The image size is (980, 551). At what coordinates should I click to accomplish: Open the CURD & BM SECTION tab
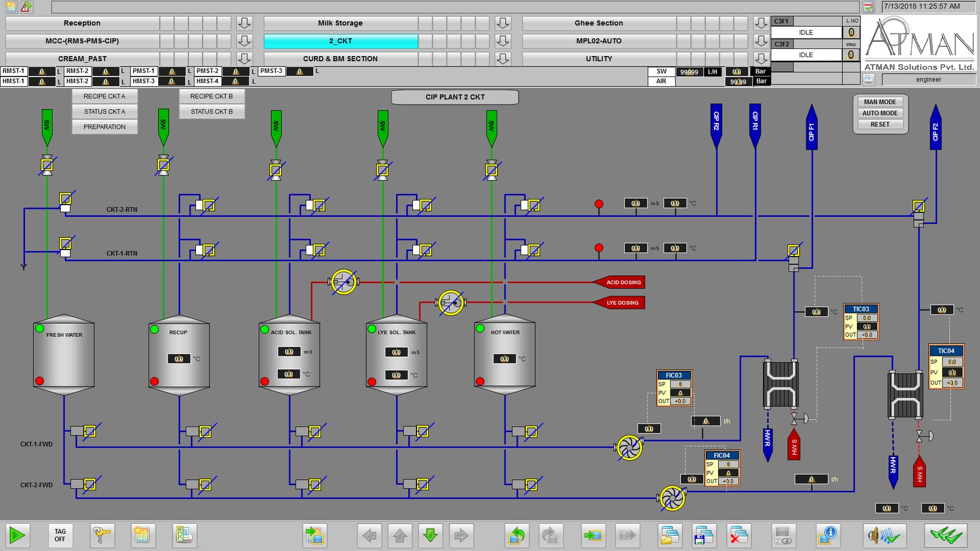click(341, 59)
